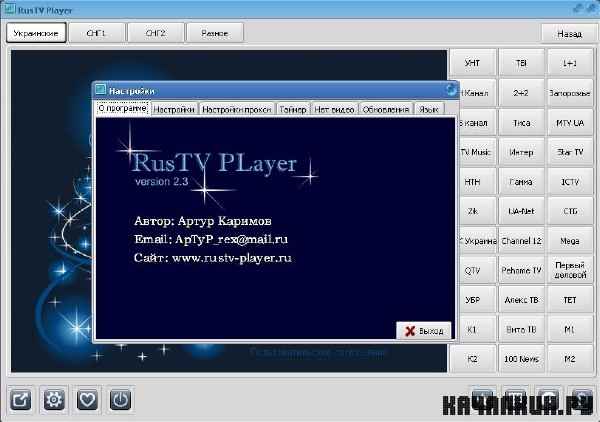Open the Настройки прокси tab
The height and width of the screenshot is (422, 600).
pyautogui.click(x=237, y=109)
